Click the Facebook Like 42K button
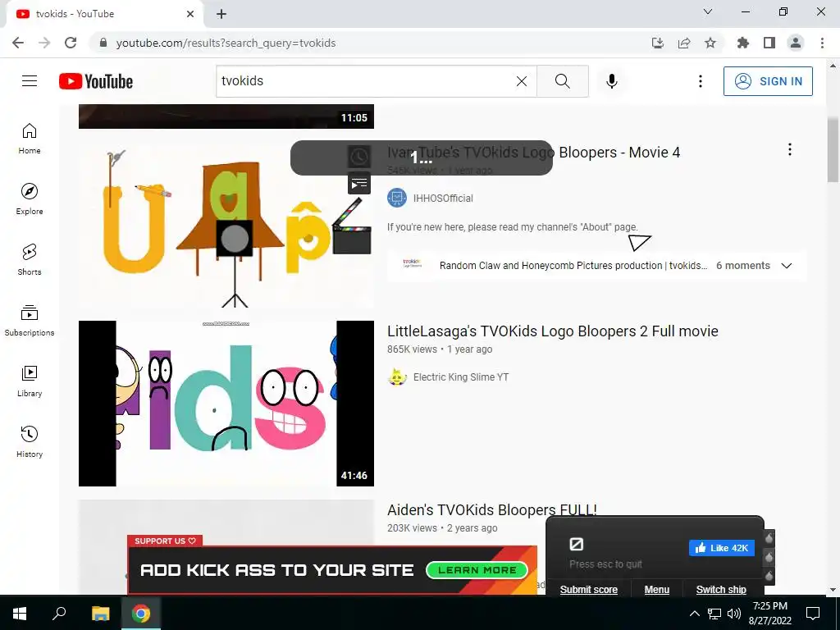Viewport: 840px width, 630px height. (722, 548)
